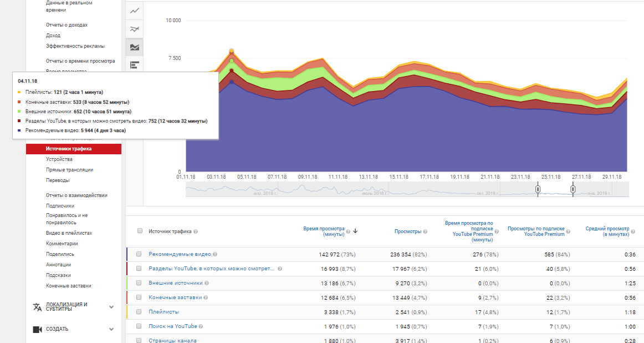
Task: Toggle the select-all checkbox in table header
Action: [140, 231]
